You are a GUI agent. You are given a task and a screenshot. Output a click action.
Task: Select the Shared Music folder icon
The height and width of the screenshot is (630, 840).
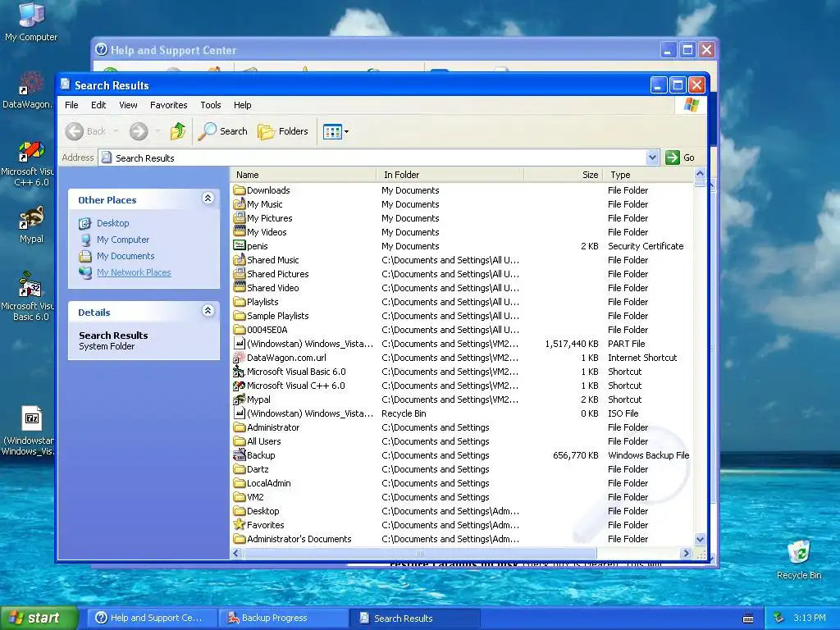(239, 260)
